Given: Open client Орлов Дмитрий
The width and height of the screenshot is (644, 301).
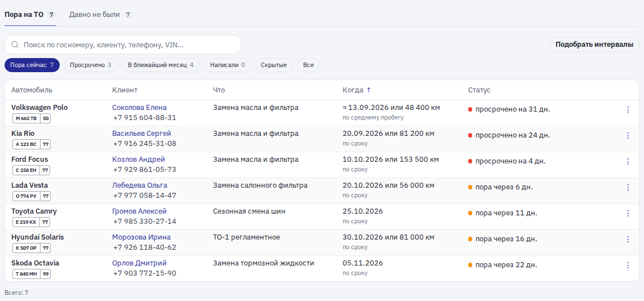Looking at the screenshot, I should pos(139,263).
